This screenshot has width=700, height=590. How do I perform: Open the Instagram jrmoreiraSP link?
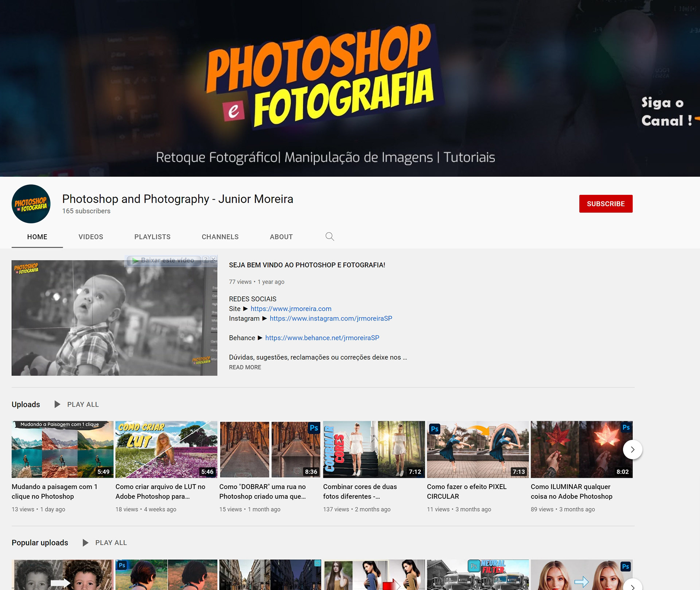pyautogui.click(x=331, y=319)
